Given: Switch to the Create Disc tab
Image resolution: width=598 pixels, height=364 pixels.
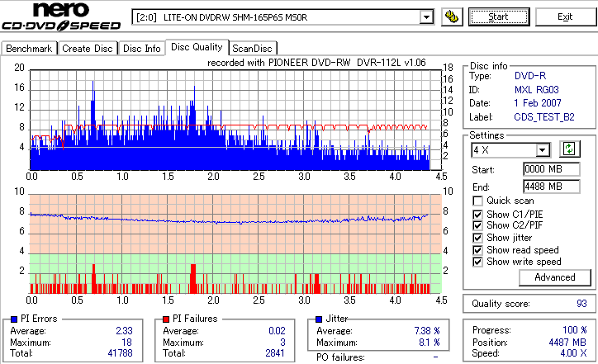Looking at the screenshot, I should (x=88, y=49).
